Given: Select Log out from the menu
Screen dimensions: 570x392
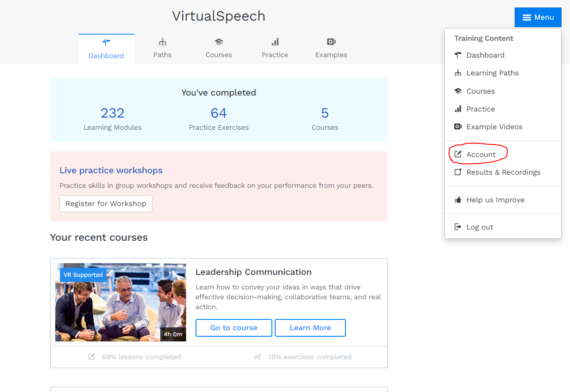Looking at the screenshot, I should pyautogui.click(x=503, y=227).
